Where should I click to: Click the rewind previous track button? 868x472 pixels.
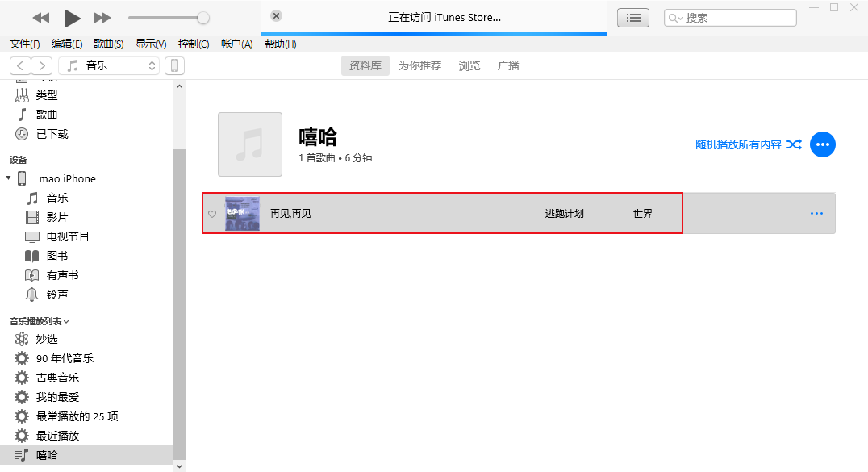tap(40, 18)
